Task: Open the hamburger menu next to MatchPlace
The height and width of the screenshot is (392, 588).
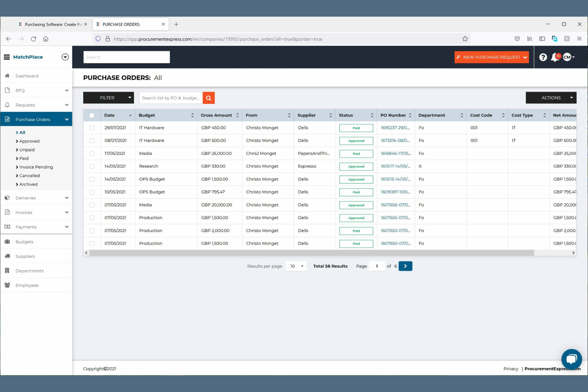Action: coord(7,57)
